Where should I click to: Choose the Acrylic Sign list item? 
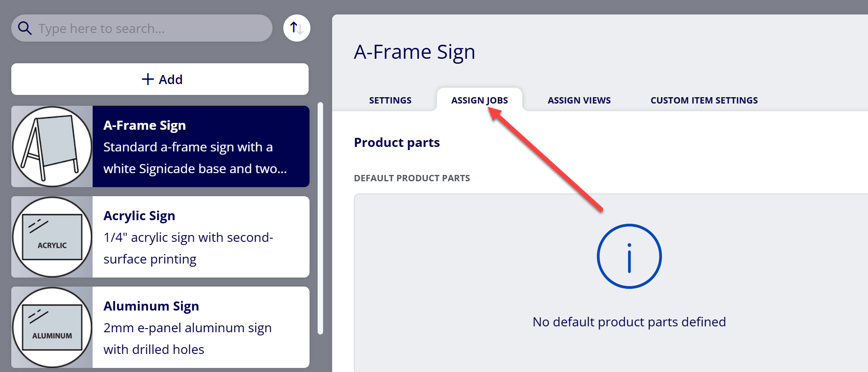[x=160, y=237]
